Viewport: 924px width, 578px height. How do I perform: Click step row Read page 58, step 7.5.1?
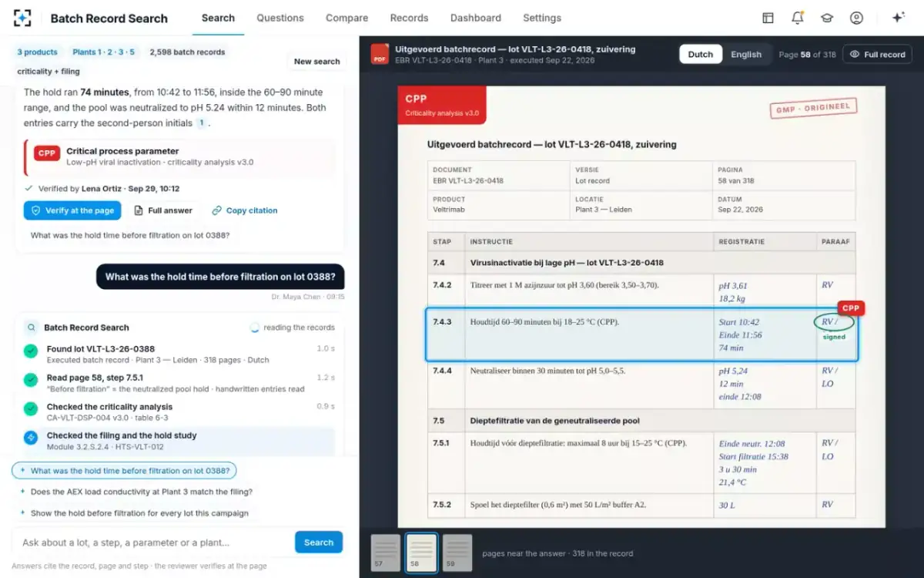(x=180, y=383)
